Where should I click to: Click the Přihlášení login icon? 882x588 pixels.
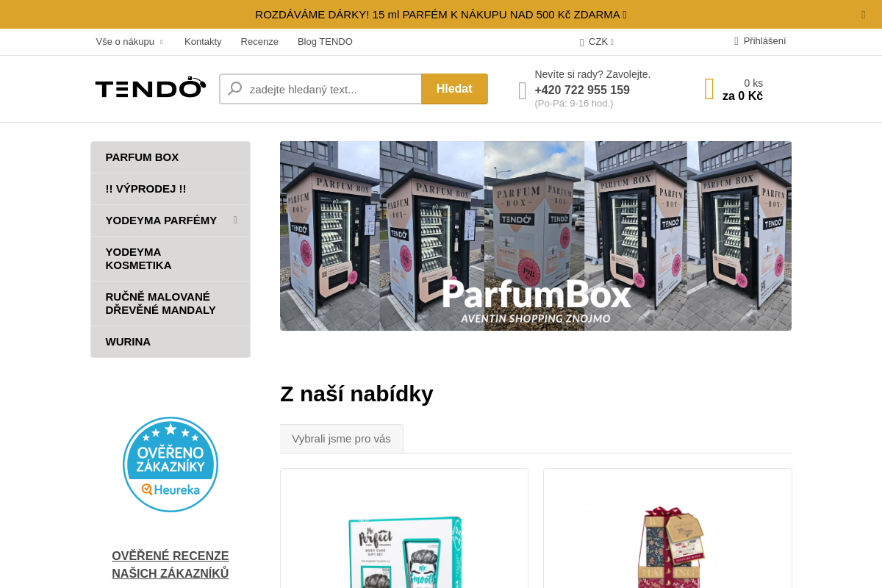click(x=736, y=41)
